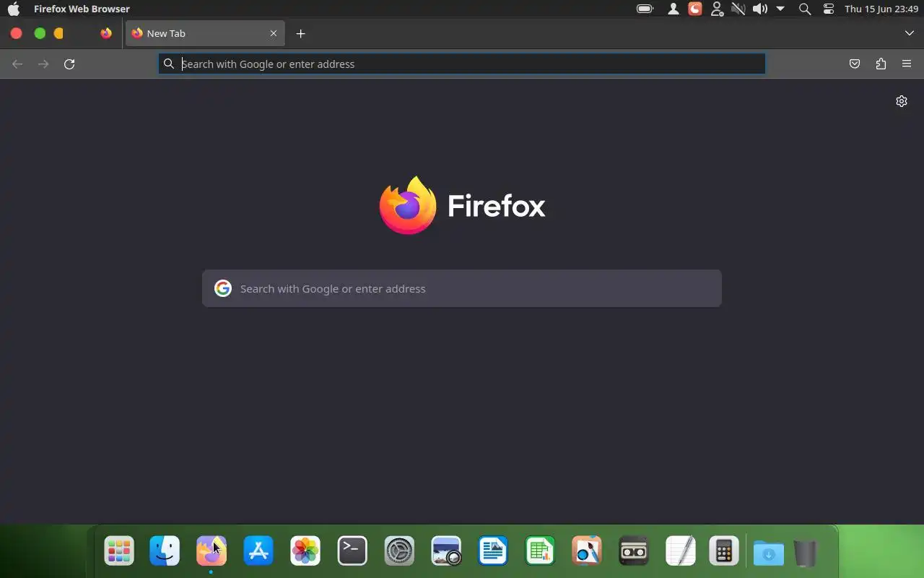Open the text editor notepad in dock
The image size is (924, 578).
[681, 551]
